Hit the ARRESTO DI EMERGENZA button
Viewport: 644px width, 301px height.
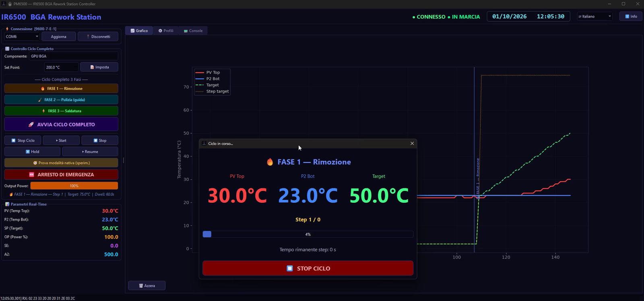pos(61,175)
